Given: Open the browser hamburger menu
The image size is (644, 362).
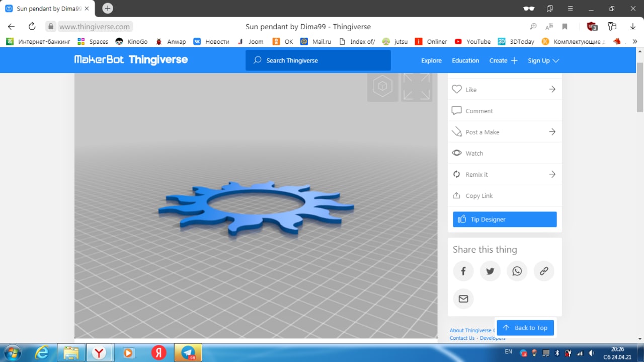Looking at the screenshot, I should tap(571, 9).
